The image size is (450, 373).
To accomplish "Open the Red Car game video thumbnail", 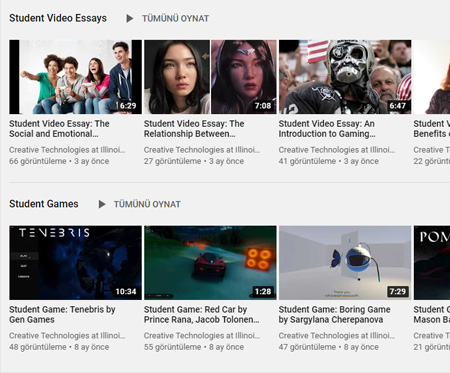I will pyautogui.click(x=210, y=263).
